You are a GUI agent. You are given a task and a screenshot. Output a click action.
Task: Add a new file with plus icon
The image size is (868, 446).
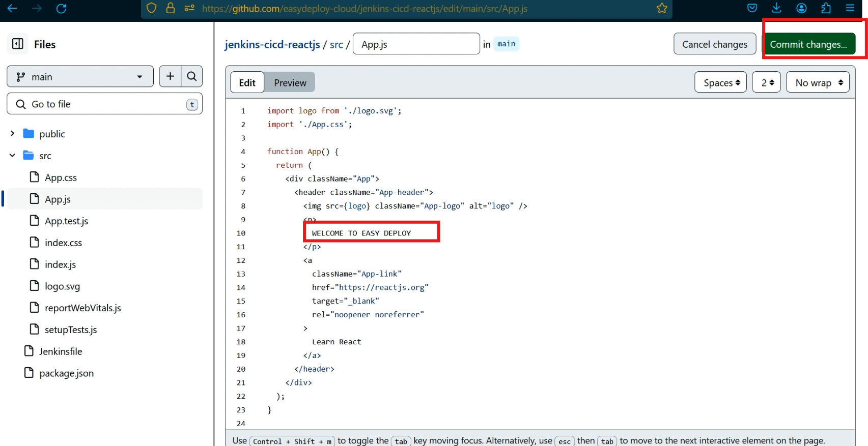[170, 76]
